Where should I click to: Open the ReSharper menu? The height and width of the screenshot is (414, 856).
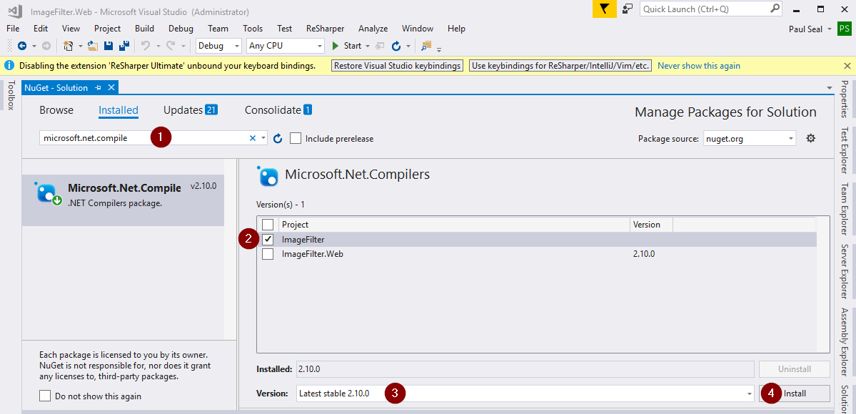click(x=324, y=29)
